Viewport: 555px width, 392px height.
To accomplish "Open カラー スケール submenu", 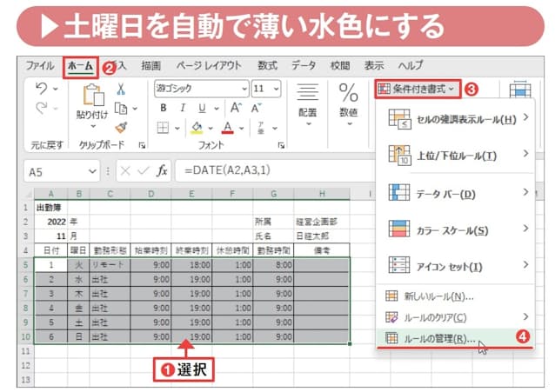I will pos(456,229).
